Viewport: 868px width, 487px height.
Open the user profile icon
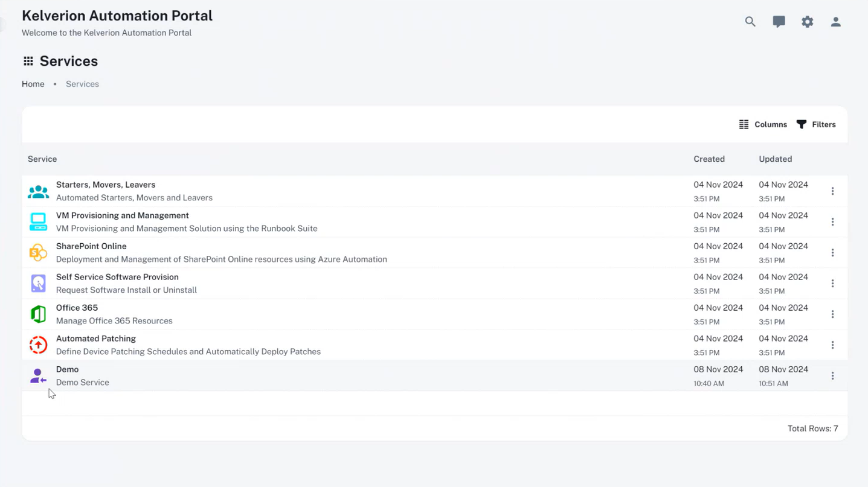tap(835, 21)
